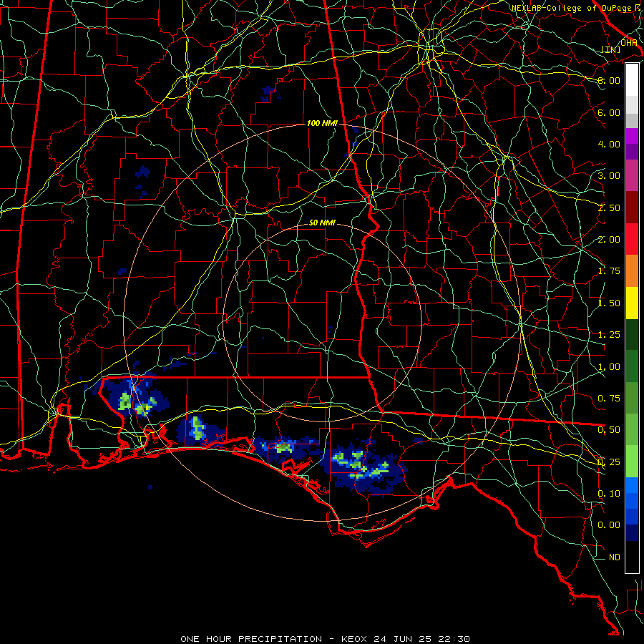Pick the bright red legend swatch
This screenshot has height=644, width=644.
[632, 239]
